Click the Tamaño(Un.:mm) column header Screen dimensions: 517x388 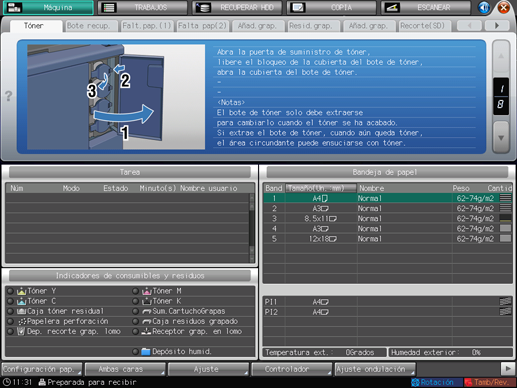tap(321, 188)
